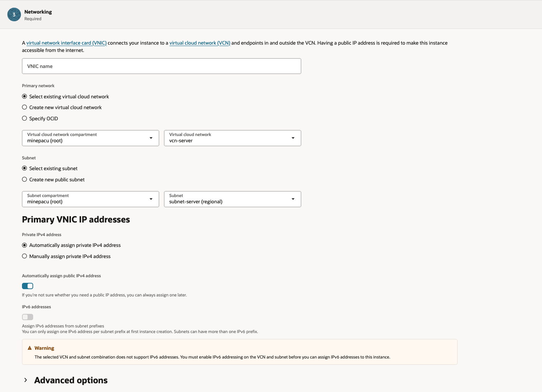Open Virtual cloud network compartment dropdown
The image size is (542, 392).
pos(90,138)
